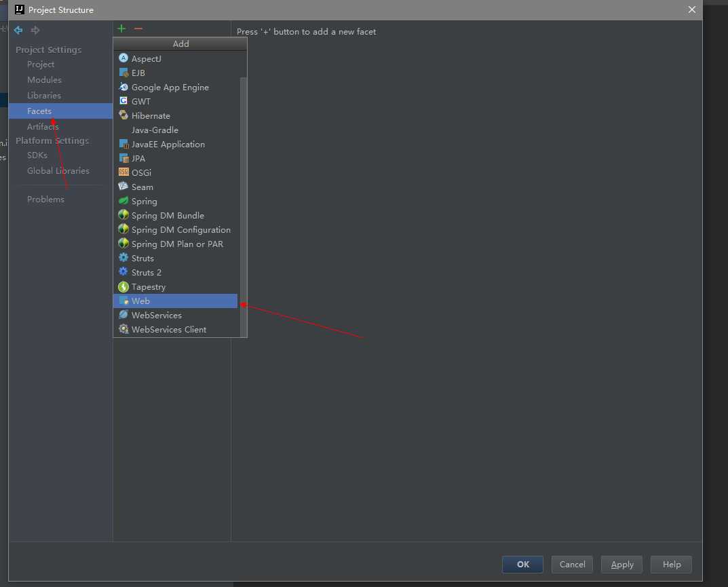Screen dimensions: 728x587
Task: Click the WebServices Client icon
Action: 123,329
